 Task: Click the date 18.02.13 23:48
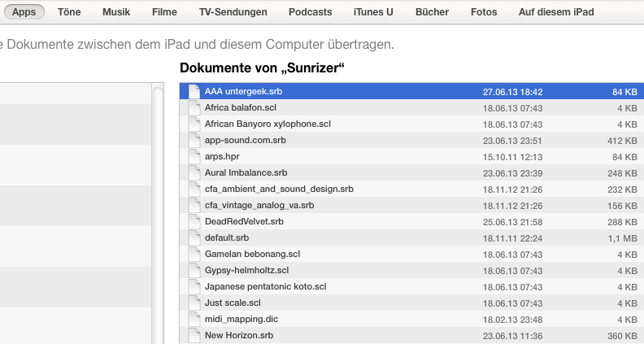[512, 320]
